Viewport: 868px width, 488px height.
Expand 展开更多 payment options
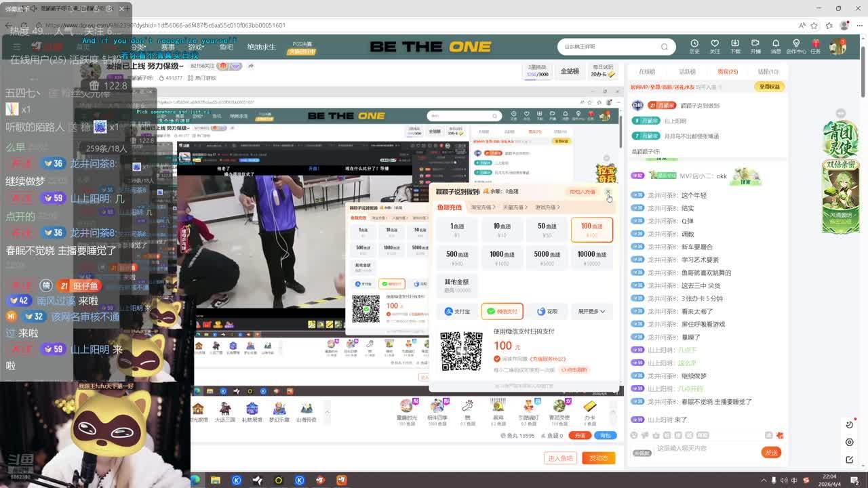point(591,311)
